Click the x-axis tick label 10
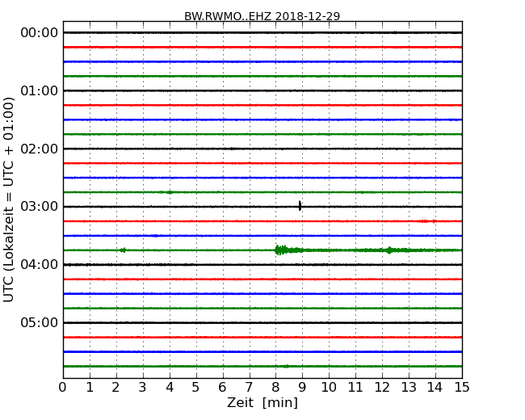The image size is (525, 420). click(329, 388)
